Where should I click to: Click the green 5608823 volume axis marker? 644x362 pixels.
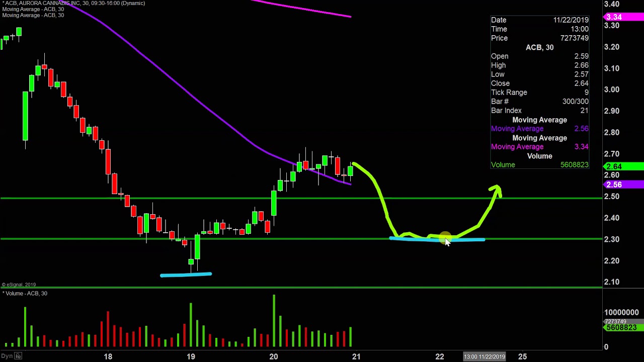(623, 328)
